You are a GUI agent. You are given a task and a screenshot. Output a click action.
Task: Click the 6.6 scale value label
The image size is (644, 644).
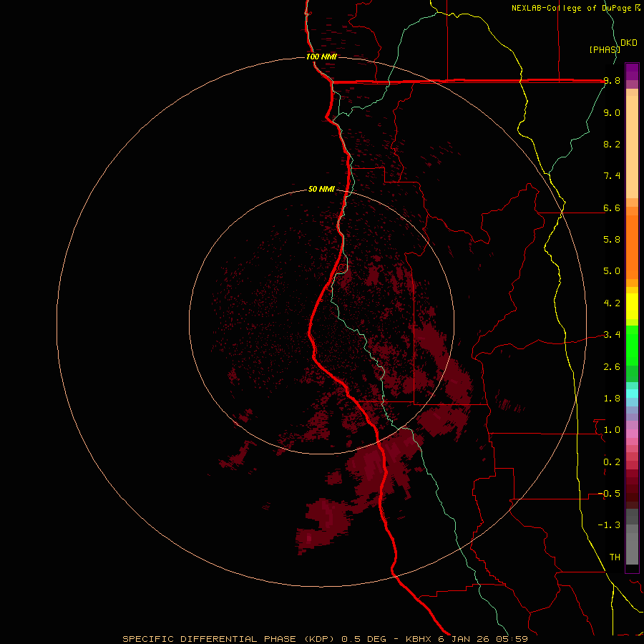(x=611, y=208)
